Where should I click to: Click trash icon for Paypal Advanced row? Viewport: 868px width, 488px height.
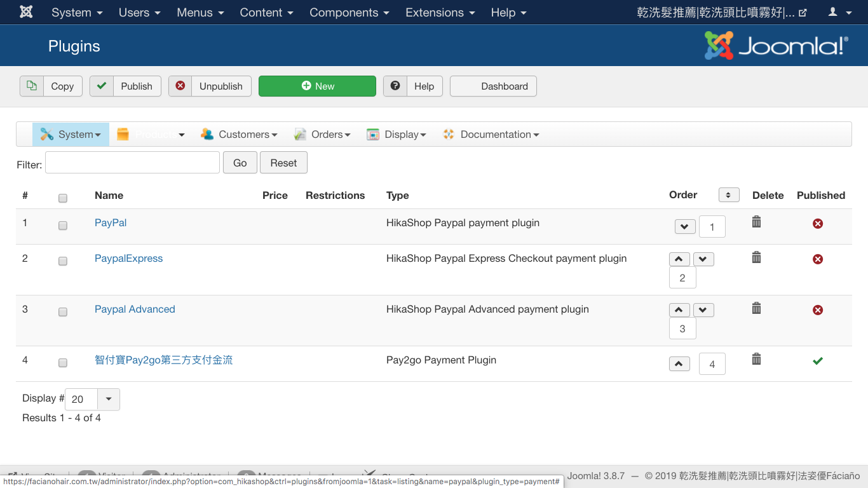pyautogui.click(x=756, y=308)
